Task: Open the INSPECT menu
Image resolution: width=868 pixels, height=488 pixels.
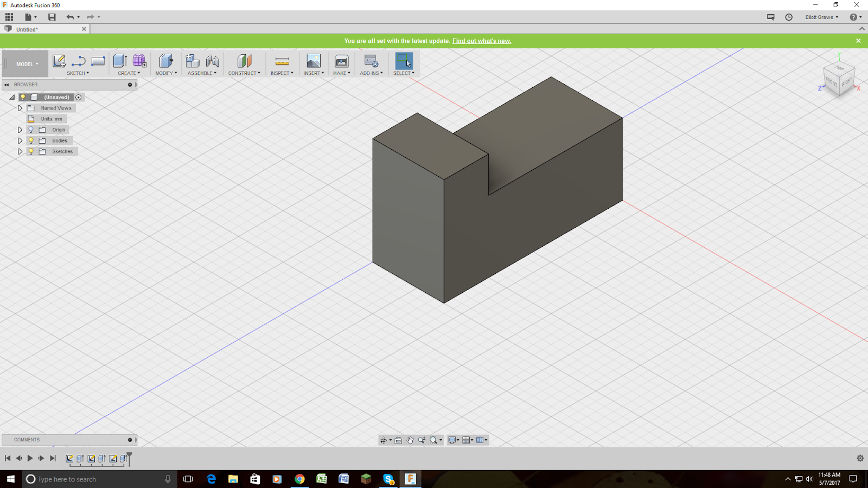Action: [x=282, y=73]
